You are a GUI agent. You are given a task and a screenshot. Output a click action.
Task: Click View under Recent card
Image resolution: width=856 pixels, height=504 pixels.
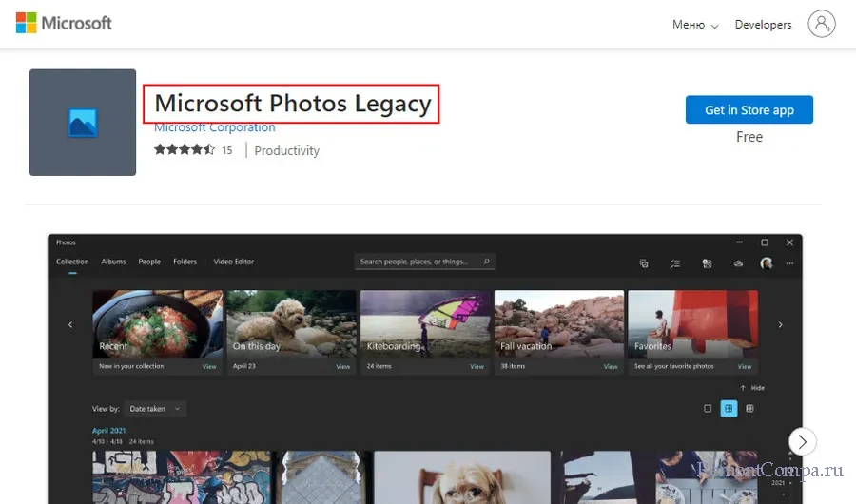coord(209,366)
